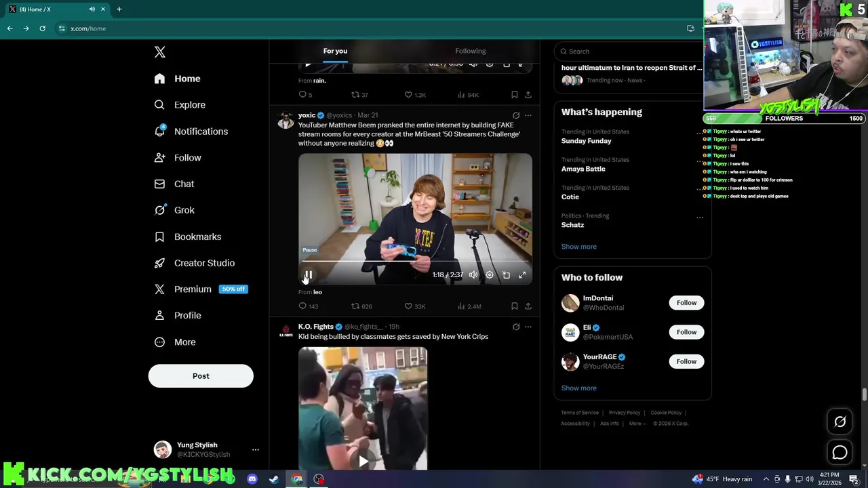Screen dimensions: 868x488
Task: Seek on the yoxic video progress bar
Action: [415, 261]
